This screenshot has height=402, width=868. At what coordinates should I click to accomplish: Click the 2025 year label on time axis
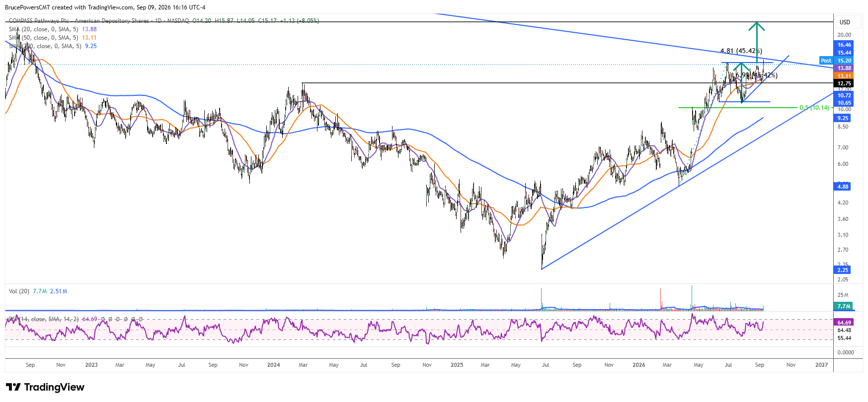coord(457,365)
